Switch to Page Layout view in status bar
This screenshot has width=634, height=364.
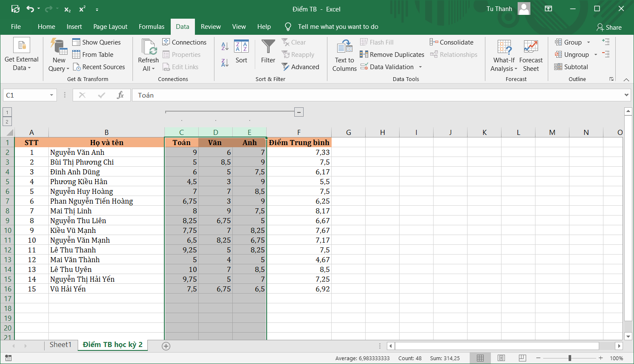pyautogui.click(x=501, y=358)
